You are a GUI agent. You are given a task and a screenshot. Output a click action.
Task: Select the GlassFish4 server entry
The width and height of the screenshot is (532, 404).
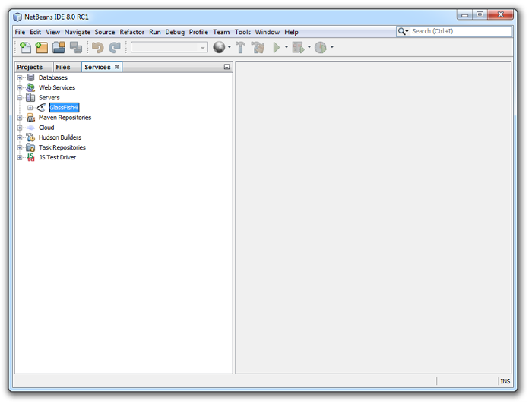[64, 107]
